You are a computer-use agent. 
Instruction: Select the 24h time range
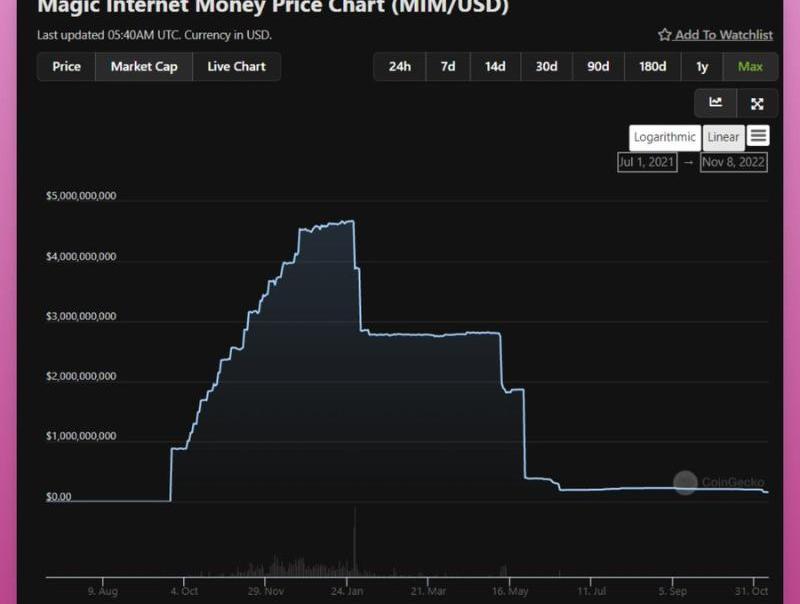point(399,66)
